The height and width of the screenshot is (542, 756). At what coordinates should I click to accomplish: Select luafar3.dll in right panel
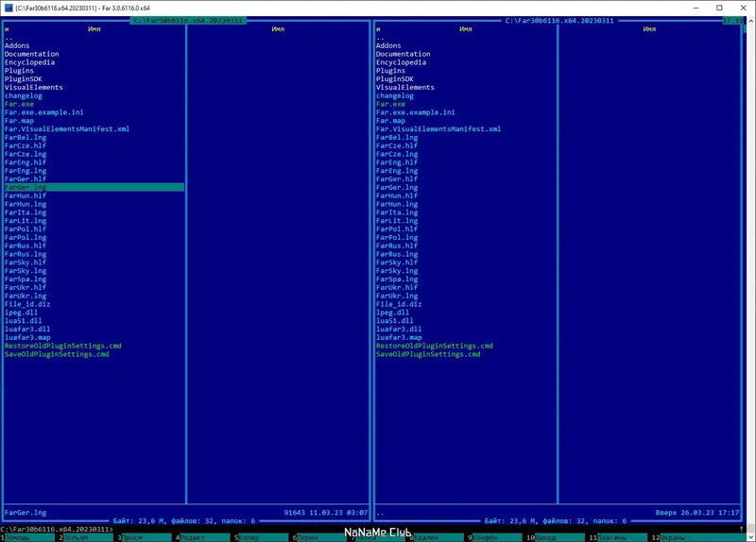tap(399, 329)
